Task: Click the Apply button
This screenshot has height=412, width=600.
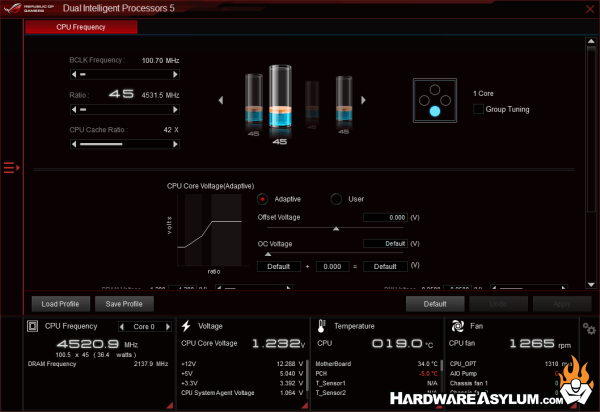Action: (562, 304)
